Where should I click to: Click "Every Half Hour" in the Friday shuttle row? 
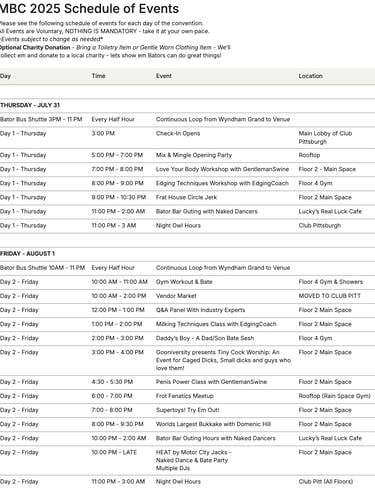pos(113,268)
